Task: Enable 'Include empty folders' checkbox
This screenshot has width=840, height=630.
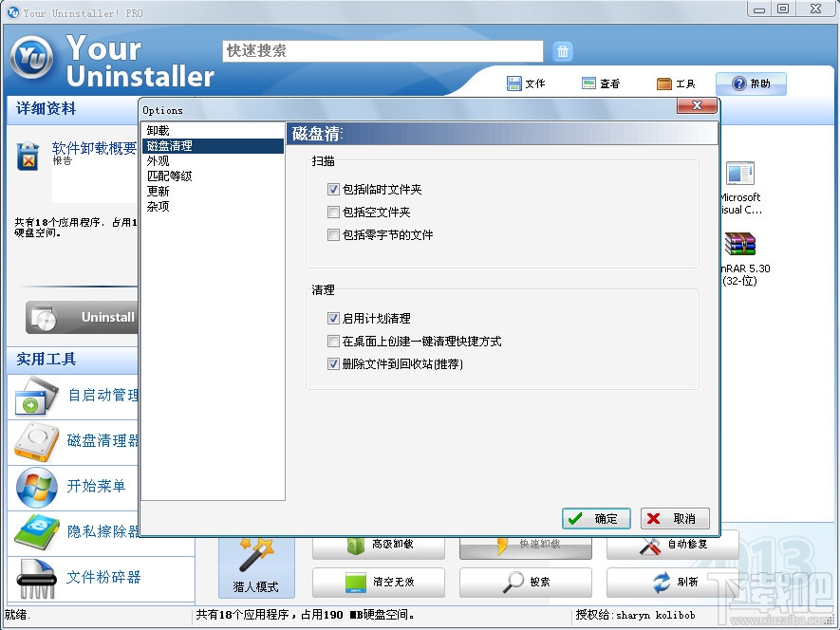Action: (x=334, y=212)
